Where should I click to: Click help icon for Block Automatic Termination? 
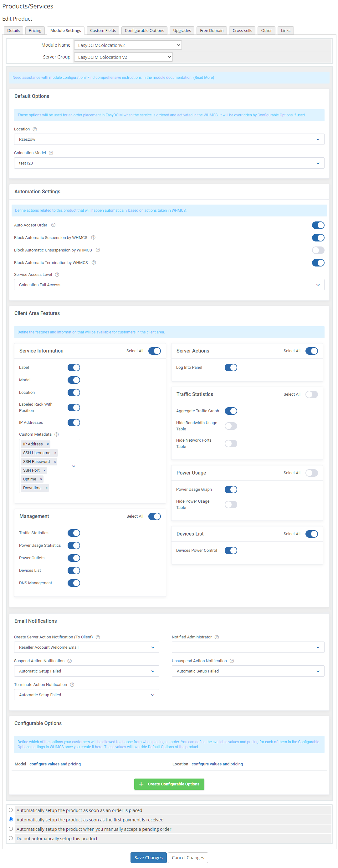(94, 262)
